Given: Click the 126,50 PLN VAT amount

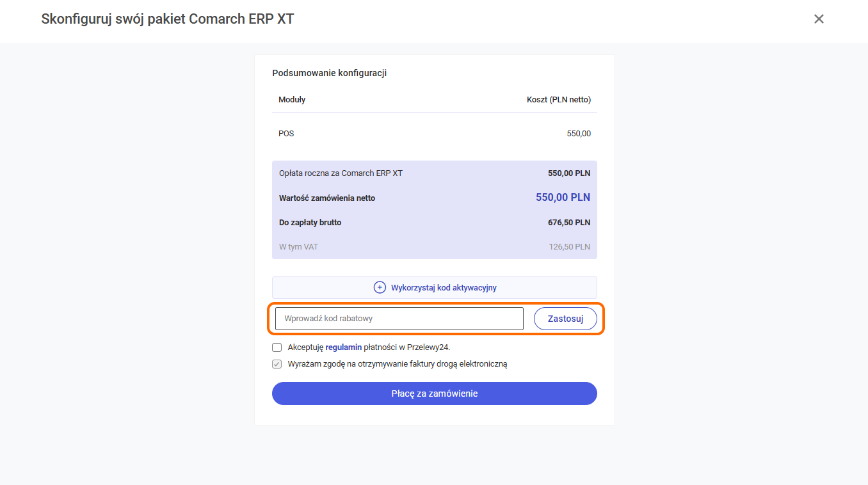Looking at the screenshot, I should point(569,247).
